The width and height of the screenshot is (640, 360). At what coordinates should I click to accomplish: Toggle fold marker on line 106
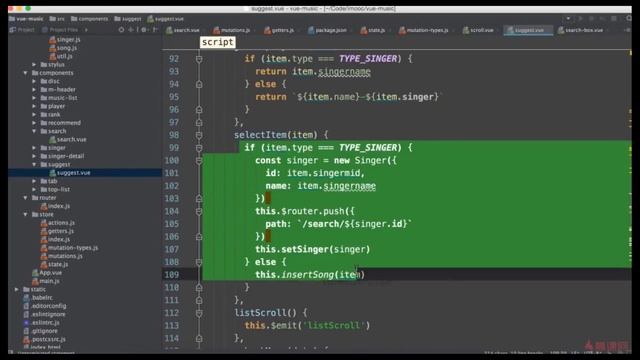click(x=199, y=237)
